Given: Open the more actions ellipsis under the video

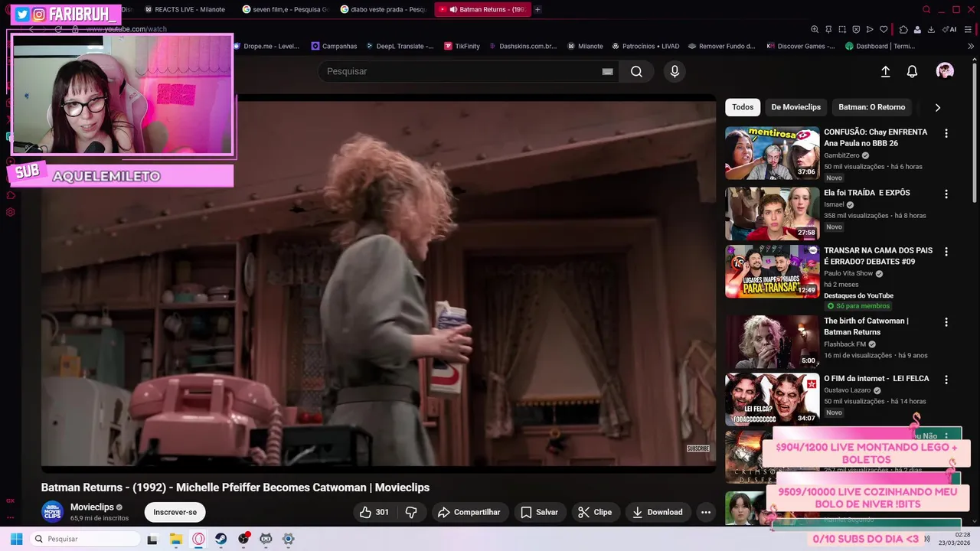Looking at the screenshot, I should pyautogui.click(x=706, y=512).
